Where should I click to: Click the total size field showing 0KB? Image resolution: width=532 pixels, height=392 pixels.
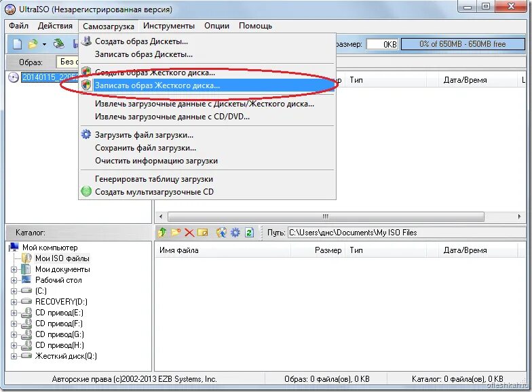[382, 45]
